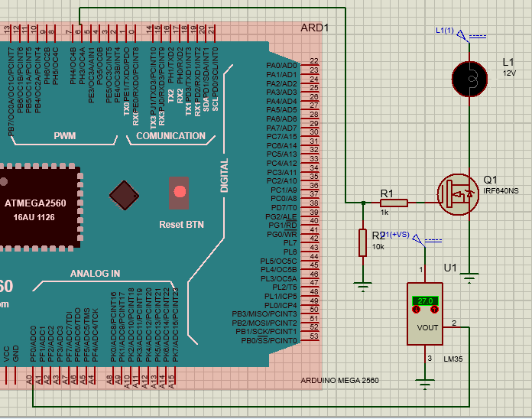
Task: Click Arduino digital pin 22 stub
Action: click(x=310, y=65)
